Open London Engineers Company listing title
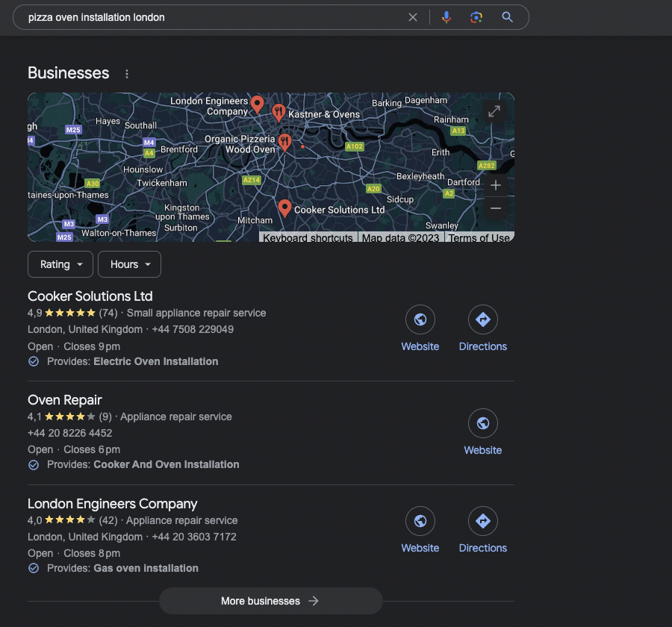The width and height of the screenshot is (672, 627). point(112,504)
